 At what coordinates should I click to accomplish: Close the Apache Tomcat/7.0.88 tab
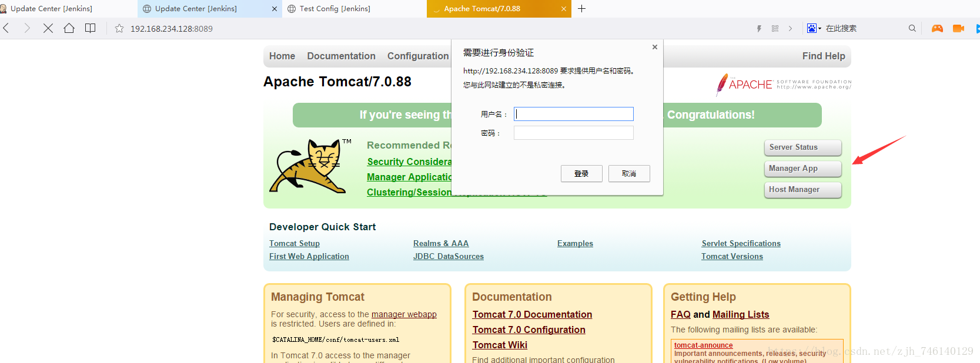click(563, 9)
